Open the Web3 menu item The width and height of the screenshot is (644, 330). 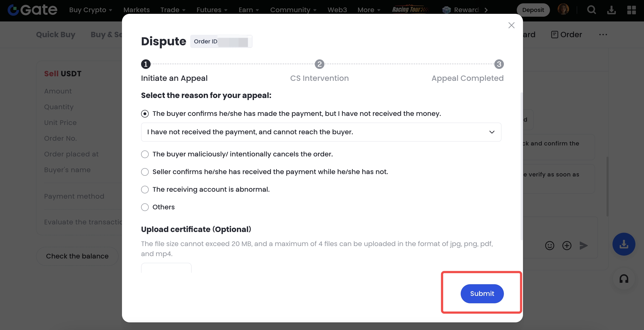(x=337, y=10)
